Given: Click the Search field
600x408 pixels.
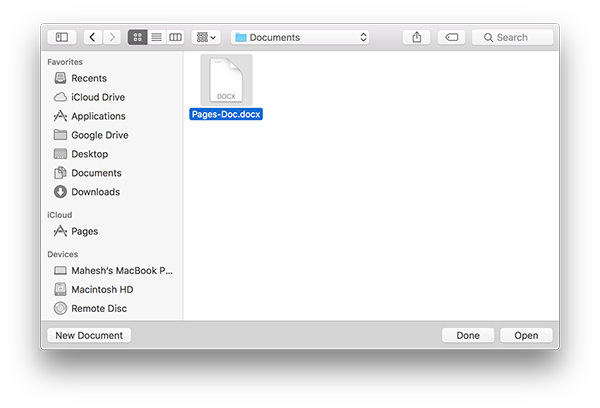Looking at the screenshot, I should (x=513, y=37).
